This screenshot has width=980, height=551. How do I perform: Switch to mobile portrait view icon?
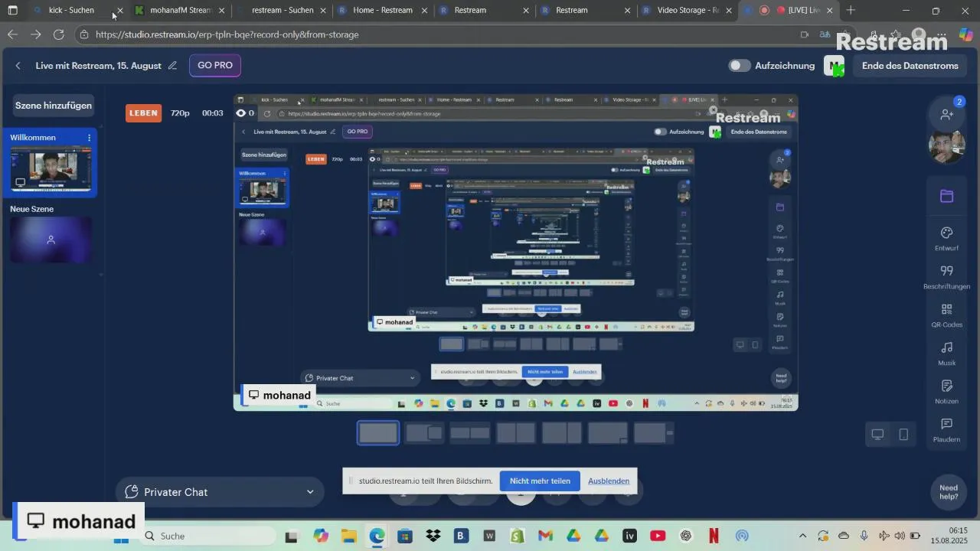(903, 435)
